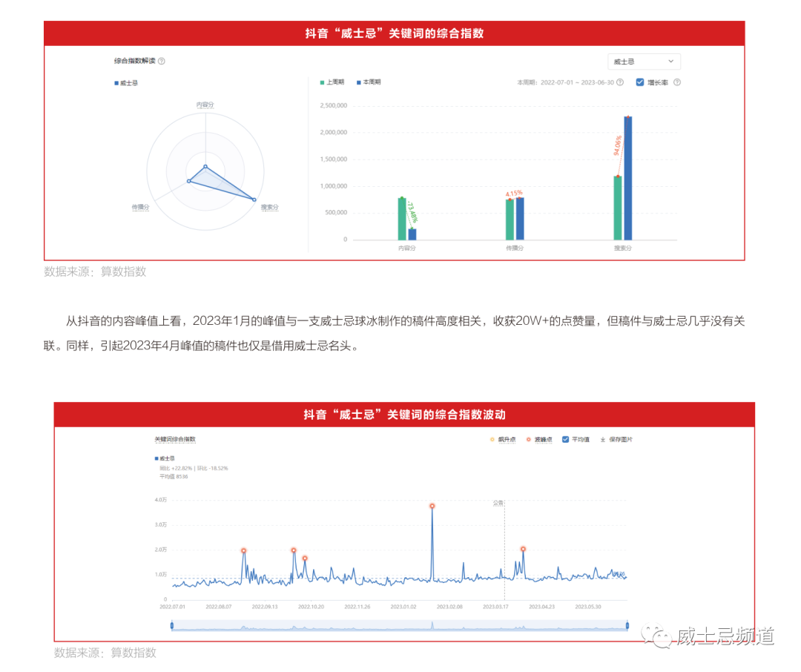
Task: Select radar data point on 搜索分 axis
Action: [254, 200]
